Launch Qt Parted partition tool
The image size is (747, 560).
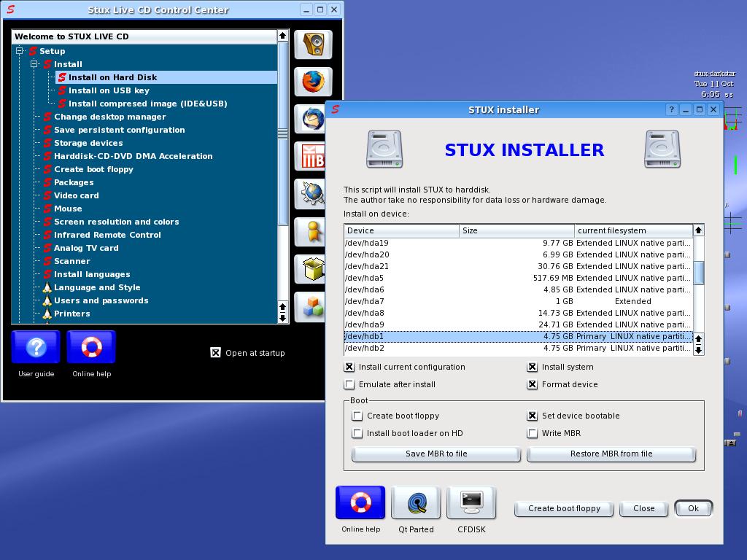416,502
